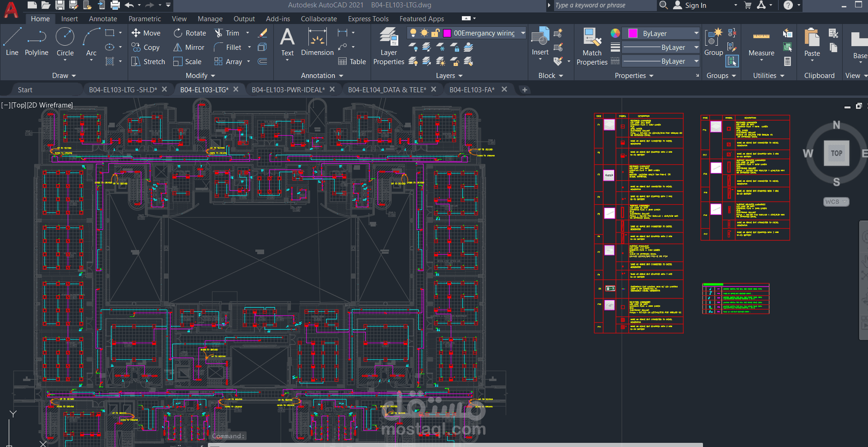The height and width of the screenshot is (447, 868).
Task: Open the Help question mark icon
Action: coord(788,5)
